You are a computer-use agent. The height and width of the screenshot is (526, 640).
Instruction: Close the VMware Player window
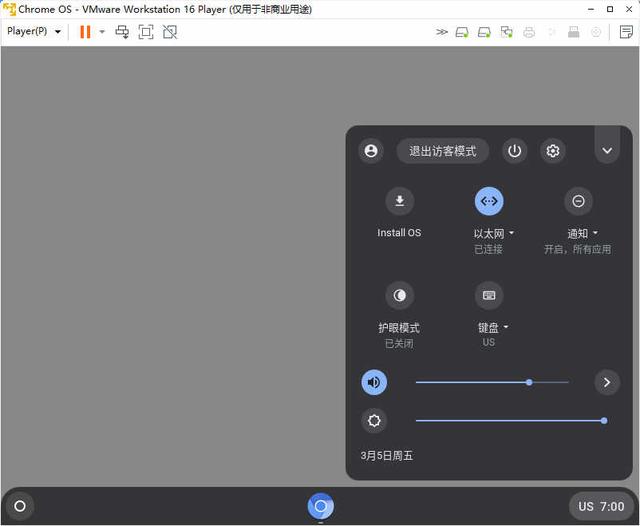pos(629,9)
